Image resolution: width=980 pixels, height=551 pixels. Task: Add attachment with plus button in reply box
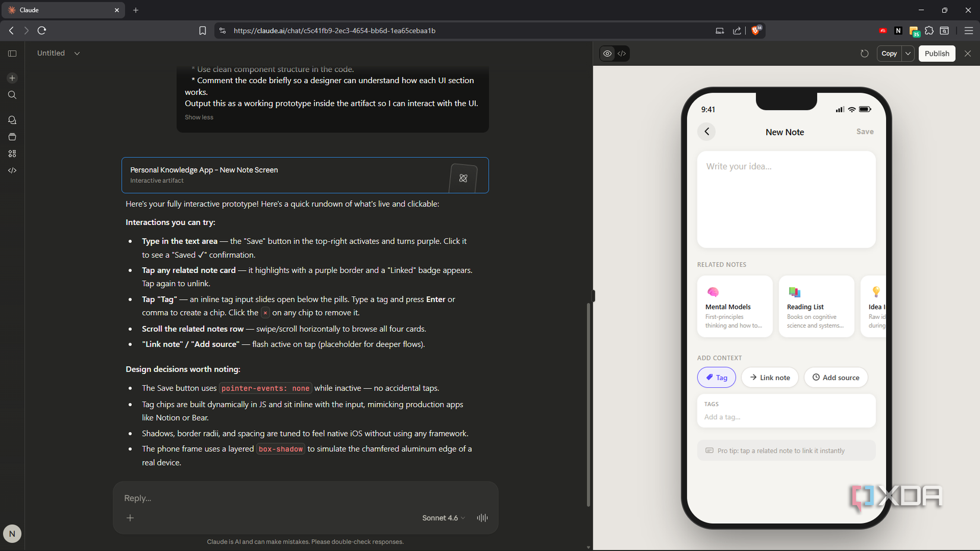click(130, 518)
